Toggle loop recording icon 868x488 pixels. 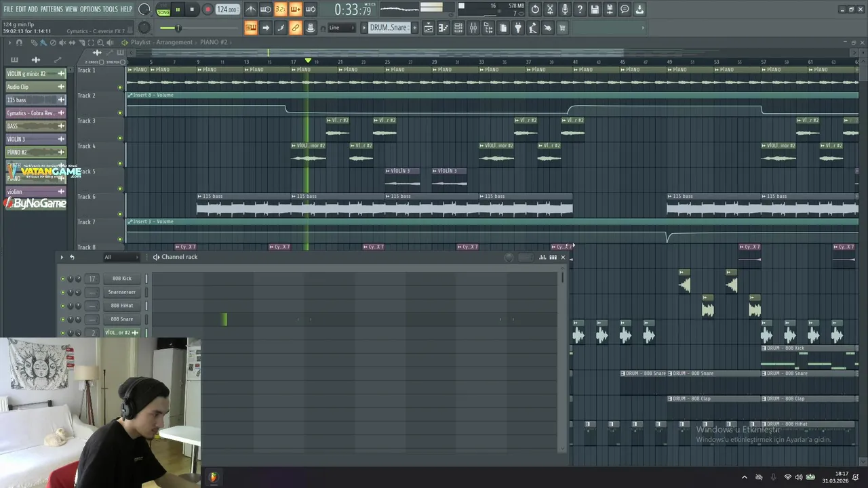pyautogui.click(x=310, y=9)
